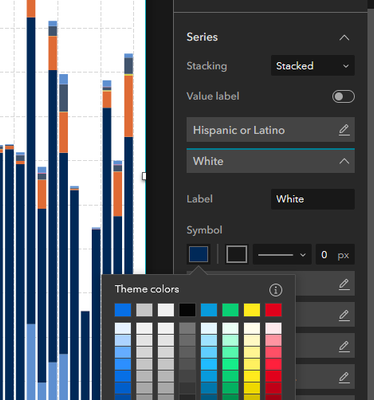Open the Stacking dropdown

pos(312,66)
